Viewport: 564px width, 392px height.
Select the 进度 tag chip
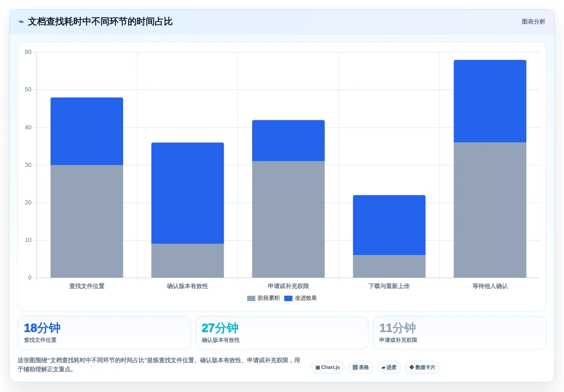pyautogui.click(x=389, y=367)
